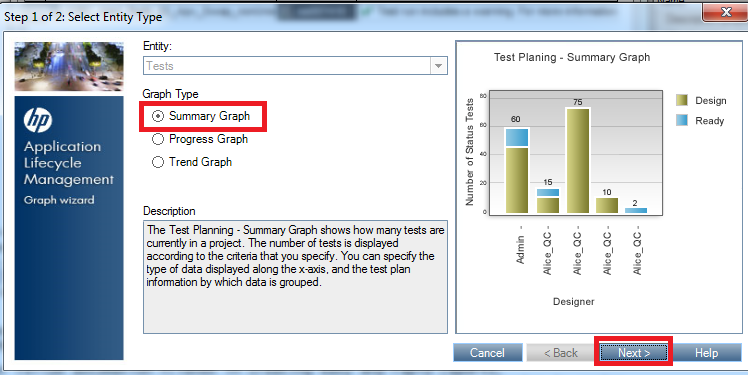Click the 'Application Lifecycle Management' sidebar text
Image resolution: width=748 pixels, height=375 pixels.
pos(69,163)
